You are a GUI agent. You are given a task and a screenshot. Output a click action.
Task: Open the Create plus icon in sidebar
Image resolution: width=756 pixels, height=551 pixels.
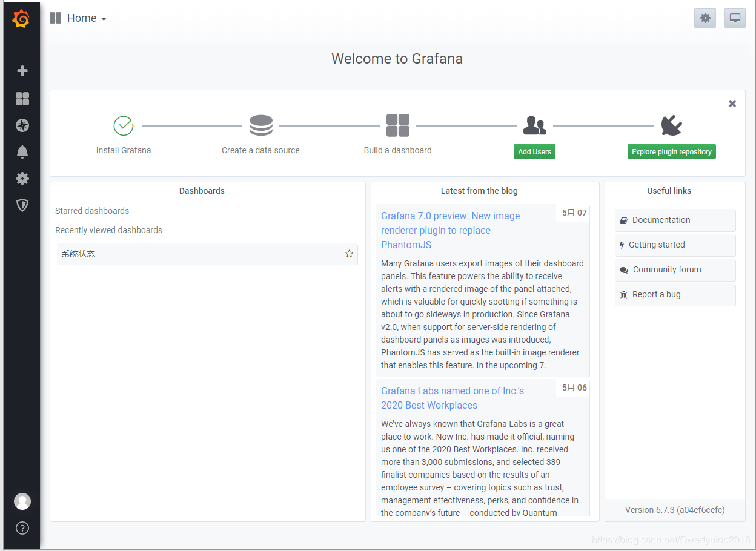22,71
